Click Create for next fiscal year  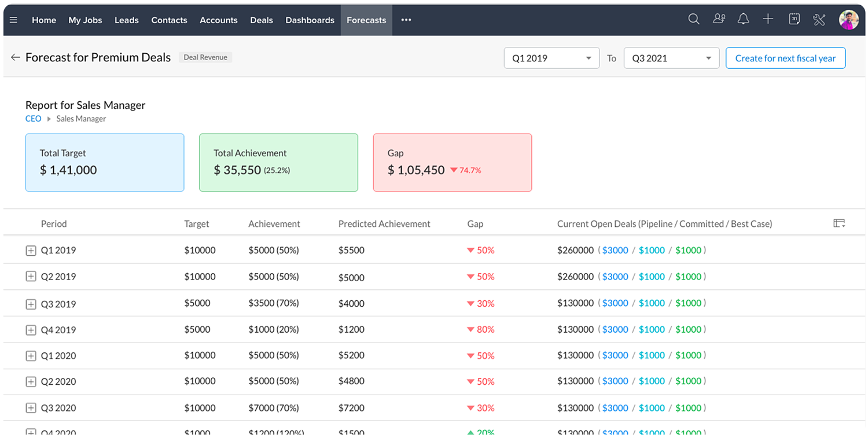785,58
